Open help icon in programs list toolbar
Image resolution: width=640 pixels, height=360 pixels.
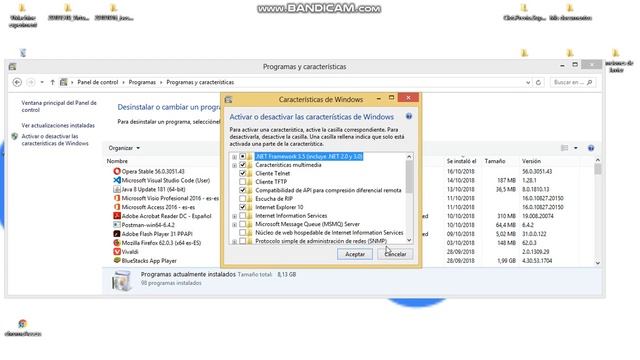[591, 148]
